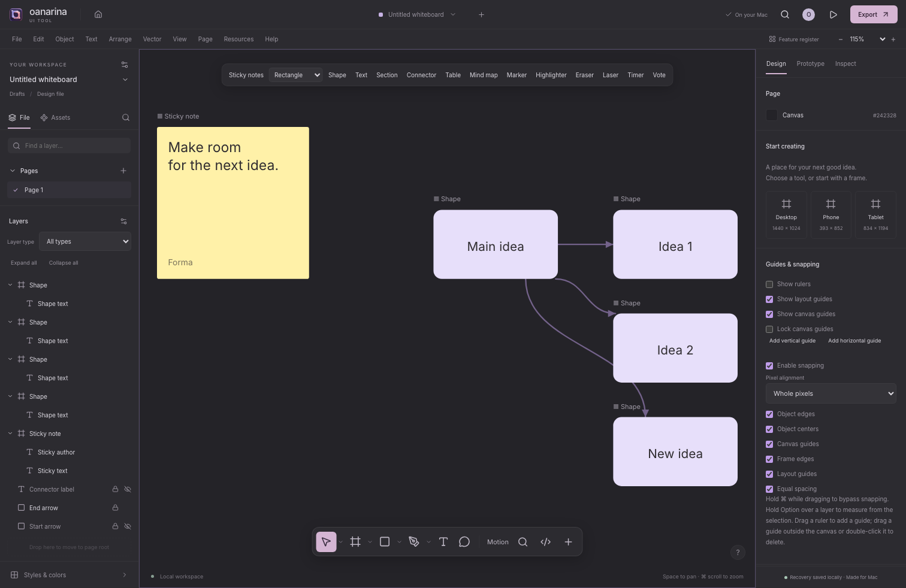Enable Show rulers checkbox

[x=769, y=284]
